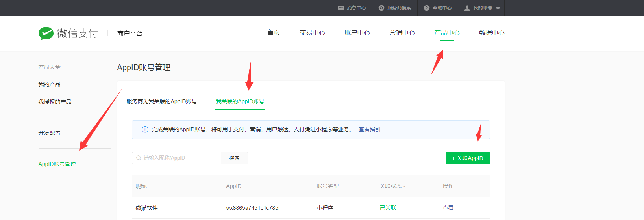Screen dimensions: 644x220
Task: Open the 查看指引 link
Action: [370, 129]
